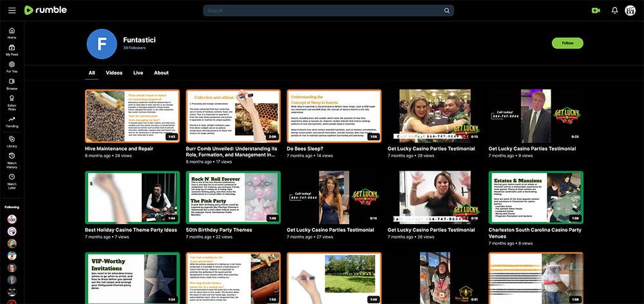Open Watch Later in sidebar
The image size is (644, 304).
pos(12,180)
